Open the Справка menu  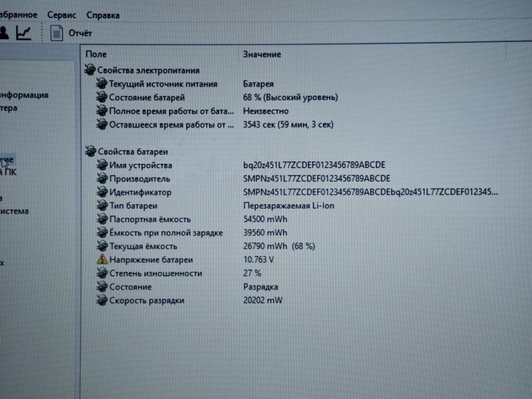[103, 15]
